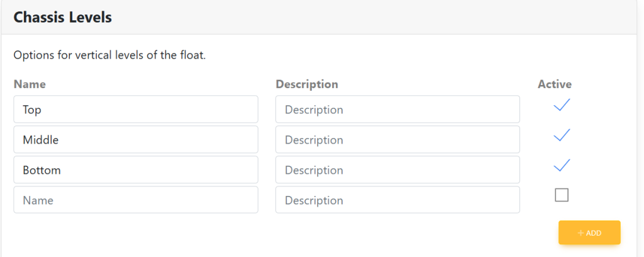The height and width of the screenshot is (257, 644).
Task: Click the Active column header label
Action: 554,84
